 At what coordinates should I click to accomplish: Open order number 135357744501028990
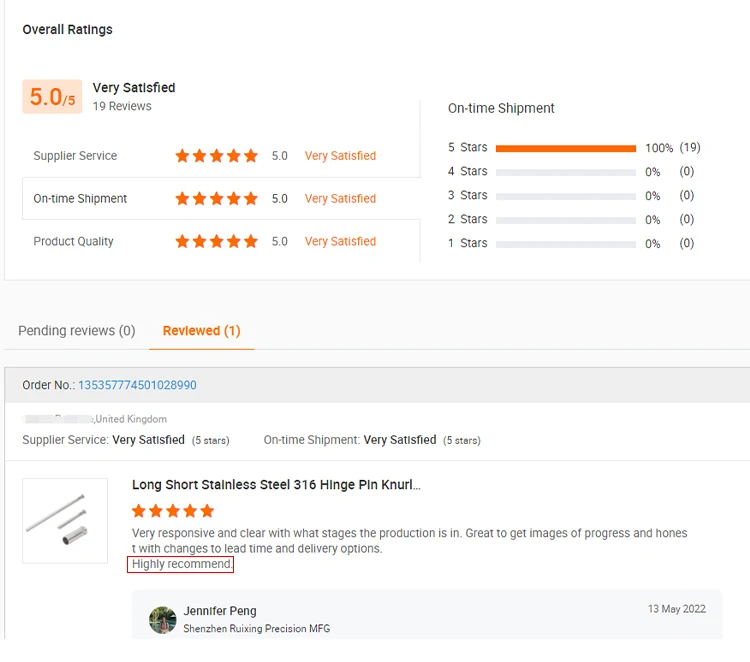pyautogui.click(x=137, y=385)
